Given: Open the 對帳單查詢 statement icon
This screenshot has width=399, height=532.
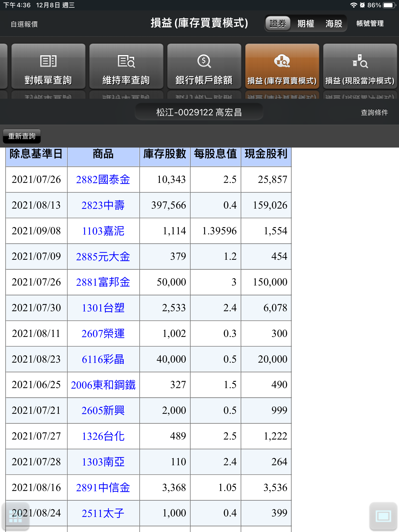Looking at the screenshot, I should click(x=48, y=67).
